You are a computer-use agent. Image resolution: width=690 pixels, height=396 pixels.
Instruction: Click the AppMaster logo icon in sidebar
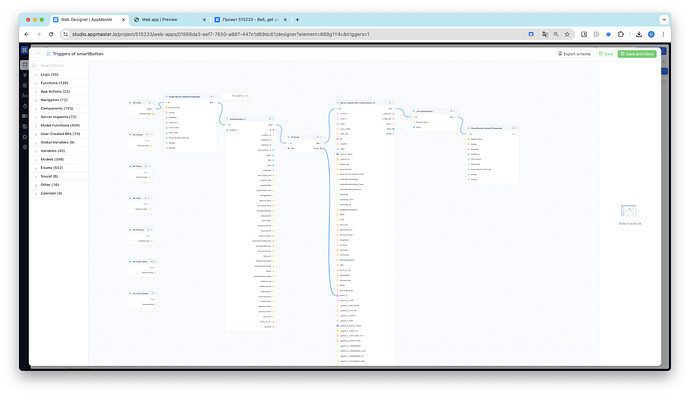25,50
